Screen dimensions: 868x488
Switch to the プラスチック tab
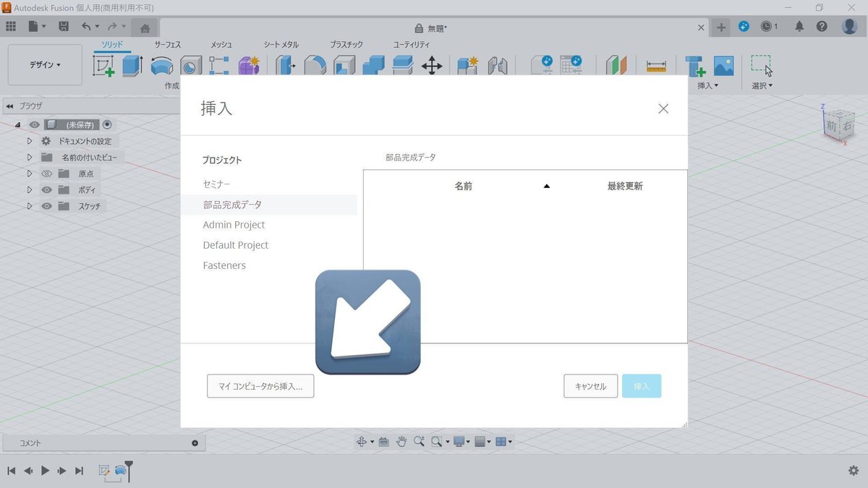click(346, 45)
